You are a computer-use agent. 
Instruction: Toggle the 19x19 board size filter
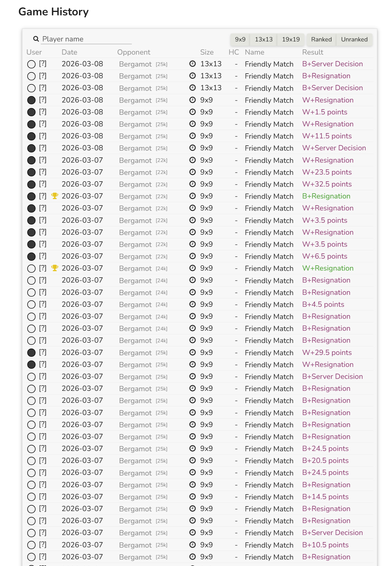pos(291,39)
